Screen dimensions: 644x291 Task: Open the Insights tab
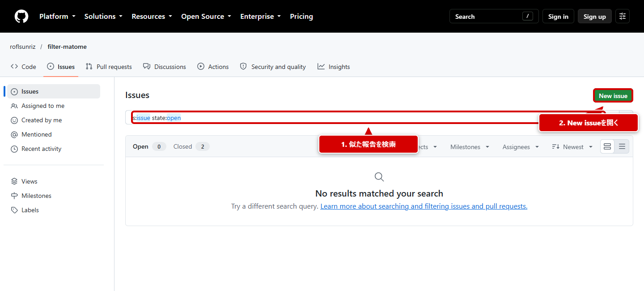(334, 67)
